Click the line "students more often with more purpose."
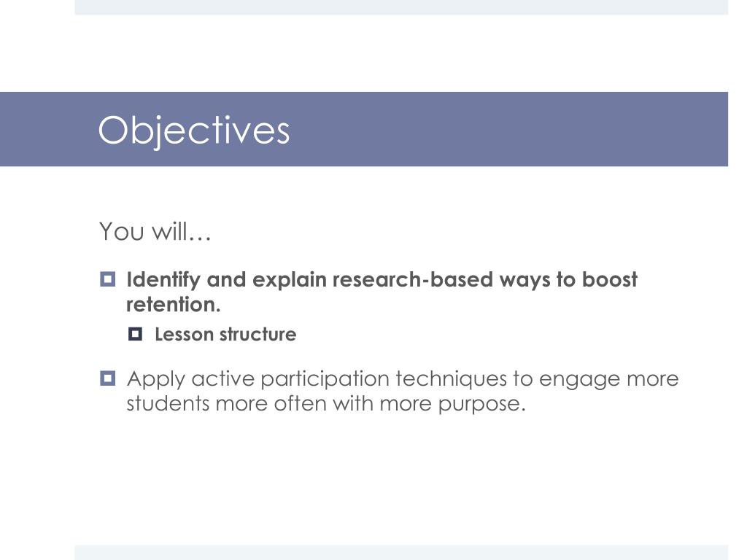Screen dimensions: 747x560 click(326, 404)
